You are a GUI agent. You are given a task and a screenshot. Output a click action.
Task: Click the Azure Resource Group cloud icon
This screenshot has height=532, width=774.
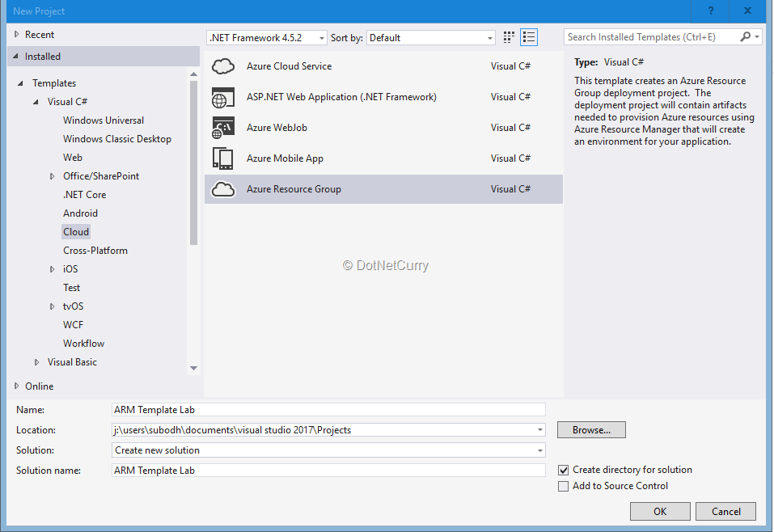coord(223,189)
